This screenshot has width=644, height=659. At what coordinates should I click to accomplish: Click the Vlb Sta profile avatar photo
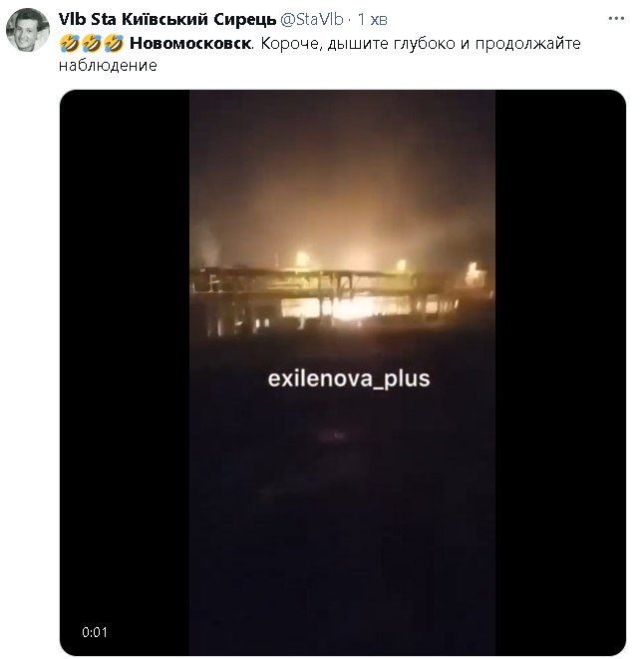(28, 30)
